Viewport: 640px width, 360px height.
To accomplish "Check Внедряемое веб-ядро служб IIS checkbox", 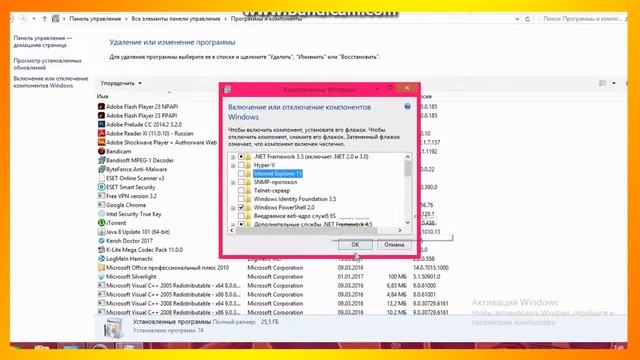I will coord(241,216).
